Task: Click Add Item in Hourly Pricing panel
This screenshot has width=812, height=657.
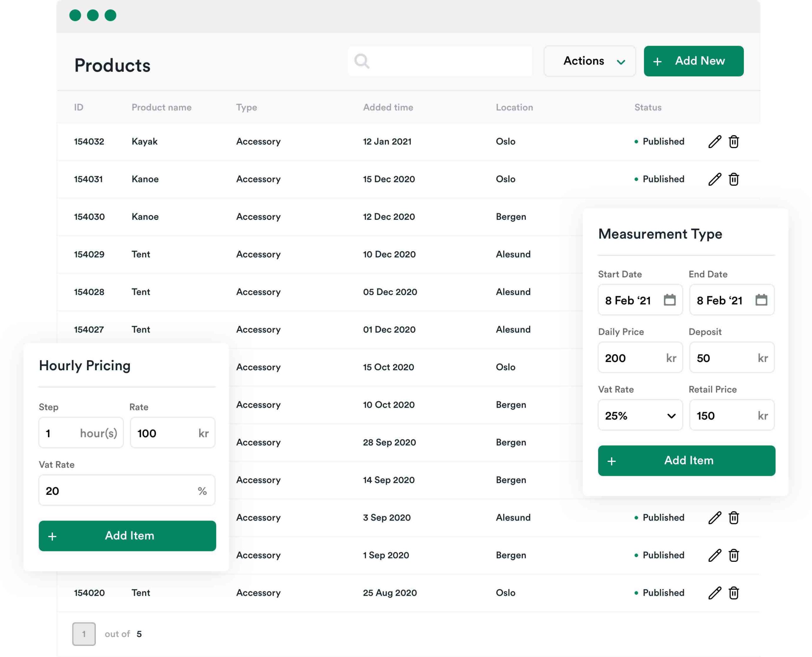Action: [x=127, y=536]
